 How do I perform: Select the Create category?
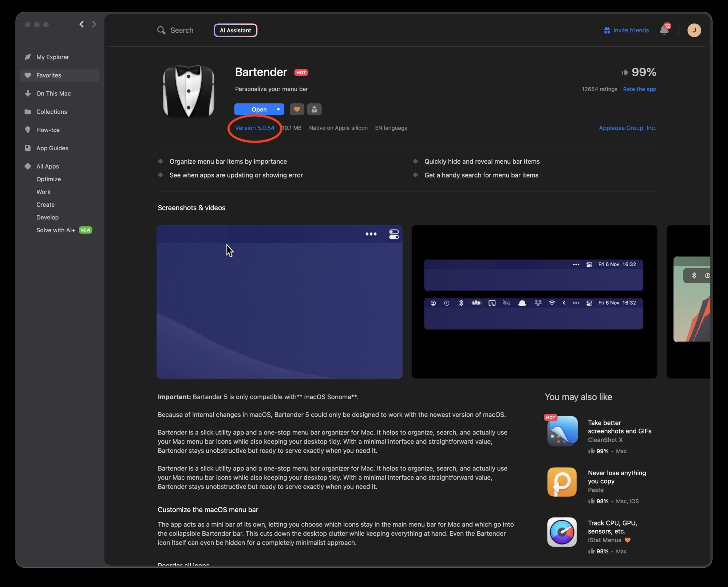point(45,205)
